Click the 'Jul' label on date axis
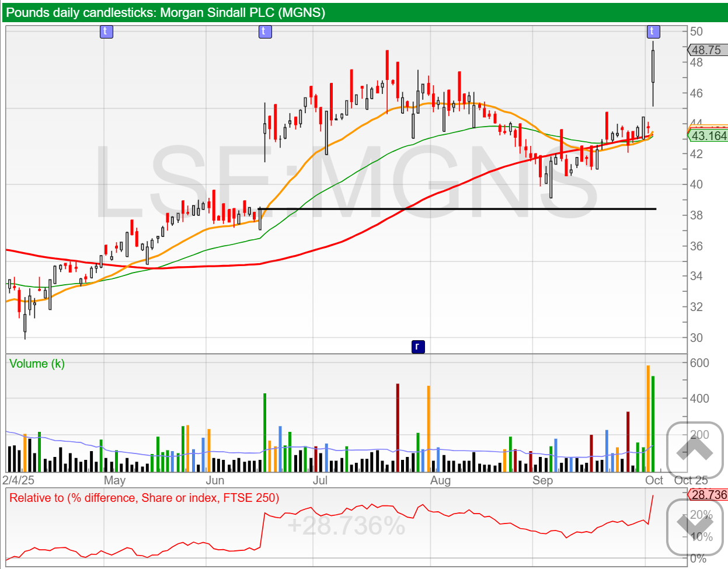 pyautogui.click(x=320, y=480)
